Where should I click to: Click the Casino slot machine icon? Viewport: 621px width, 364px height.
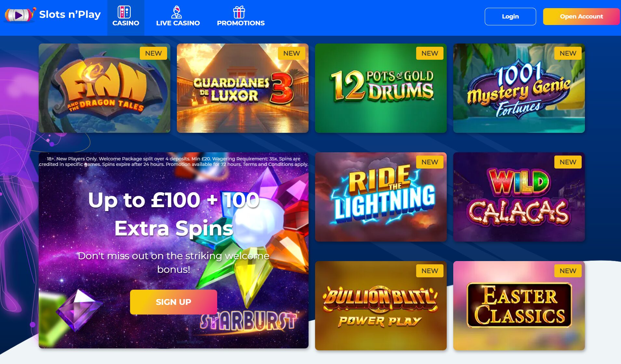click(124, 12)
